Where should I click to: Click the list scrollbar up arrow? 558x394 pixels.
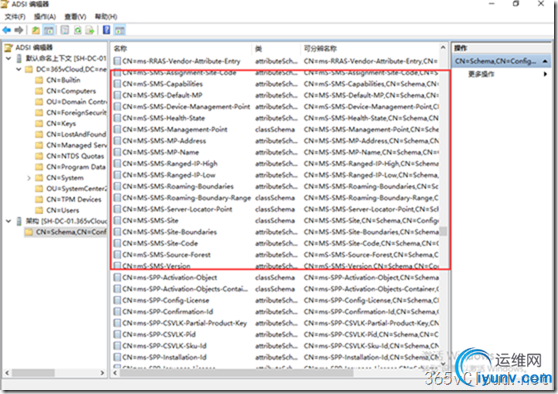(443, 47)
